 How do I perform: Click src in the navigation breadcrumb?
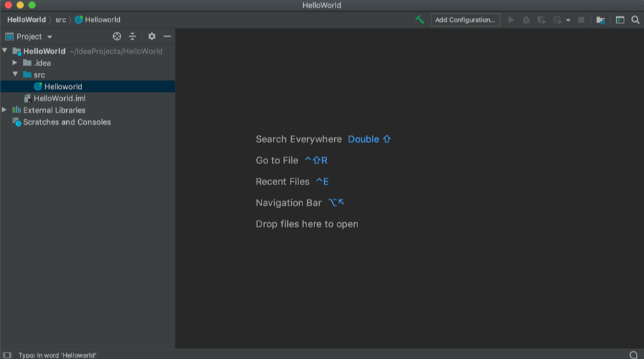[x=60, y=20]
